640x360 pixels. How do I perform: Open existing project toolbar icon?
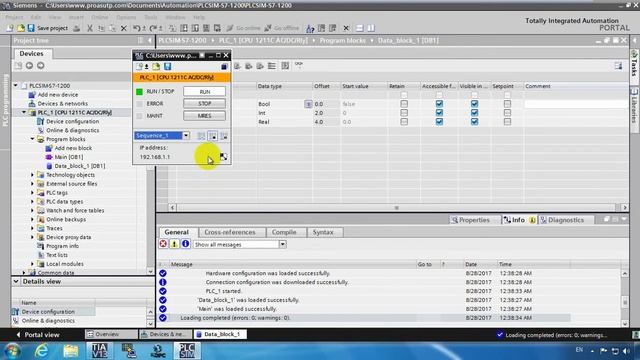pyautogui.click(x=20, y=28)
